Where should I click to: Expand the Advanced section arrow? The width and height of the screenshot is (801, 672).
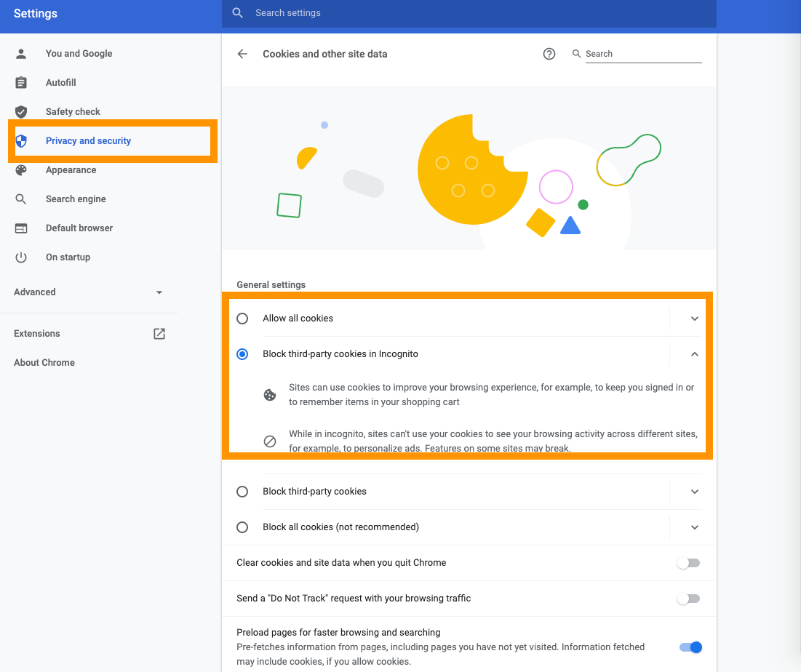click(x=159, y=292)
